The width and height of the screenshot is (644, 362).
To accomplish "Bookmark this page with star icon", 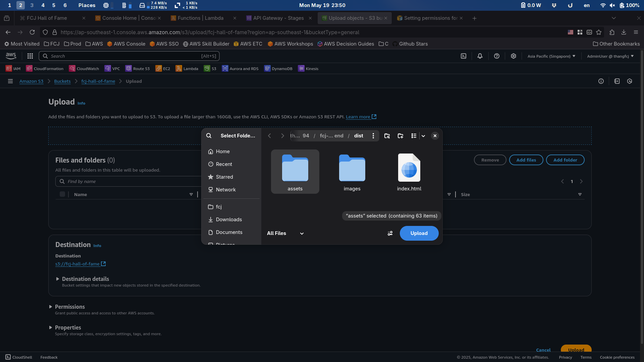I will tap(599, 32).
